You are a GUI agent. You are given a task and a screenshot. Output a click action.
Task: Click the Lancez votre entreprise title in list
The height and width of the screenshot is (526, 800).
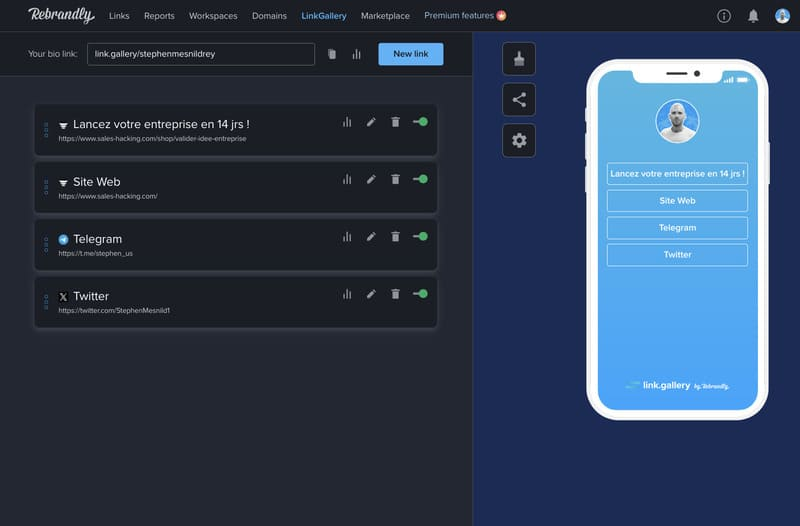tap(161, 124)
